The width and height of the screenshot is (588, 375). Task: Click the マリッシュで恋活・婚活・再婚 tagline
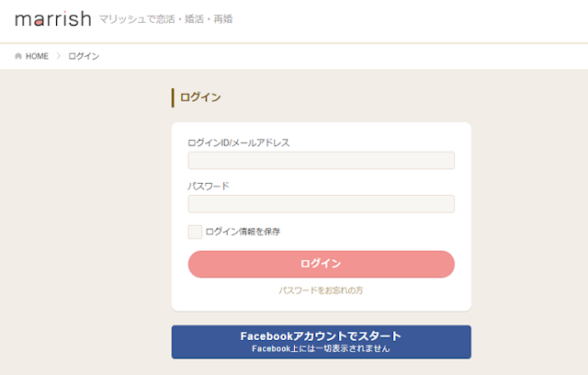[165, 18]
